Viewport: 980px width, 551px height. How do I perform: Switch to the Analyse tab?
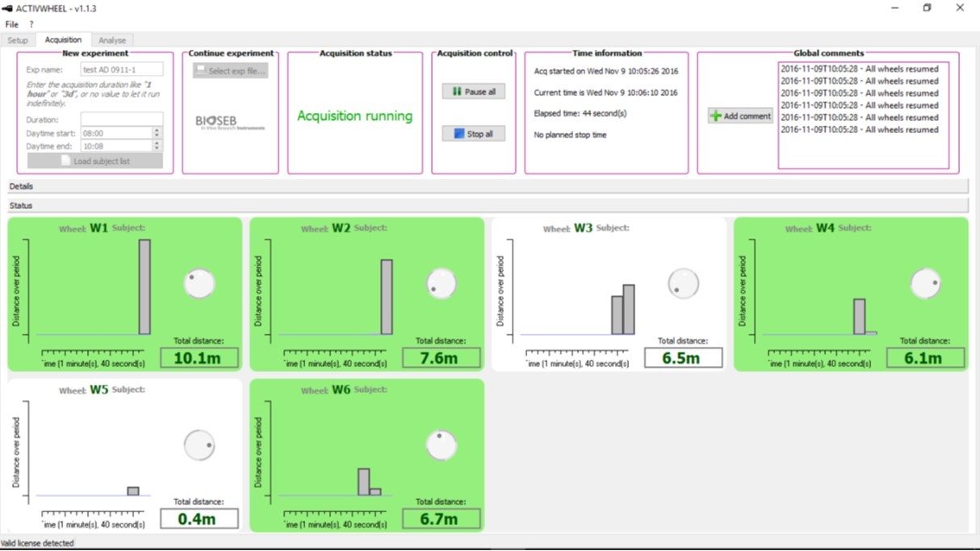pos(112,40)
